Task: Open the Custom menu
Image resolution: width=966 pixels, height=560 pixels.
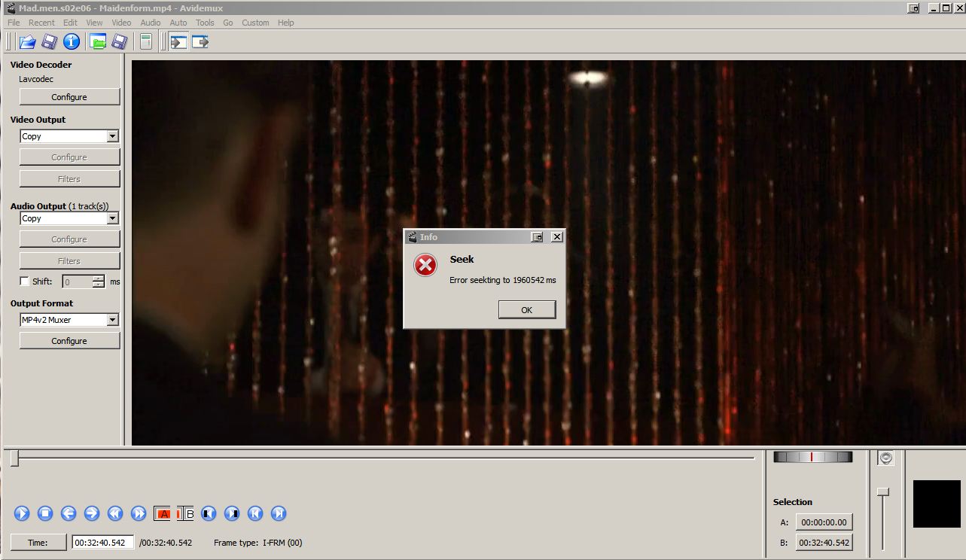Action: [x=255, y=23]
